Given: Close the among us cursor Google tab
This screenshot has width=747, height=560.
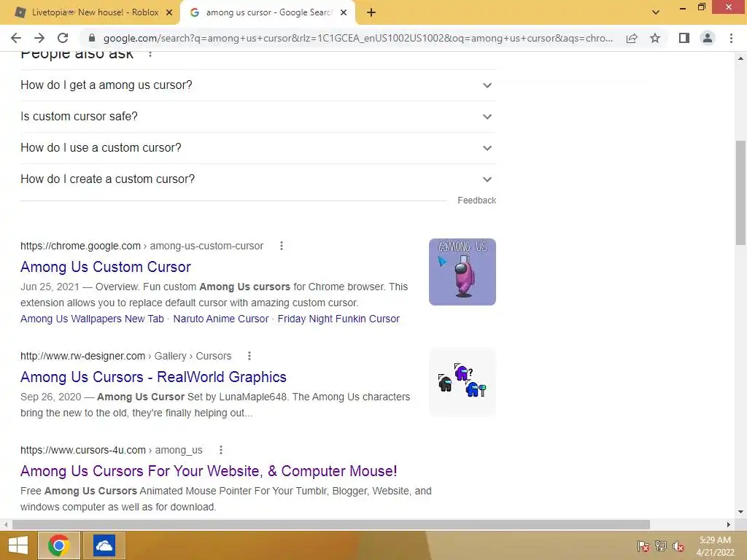Looking at the screenshot, I should point(344,13).
